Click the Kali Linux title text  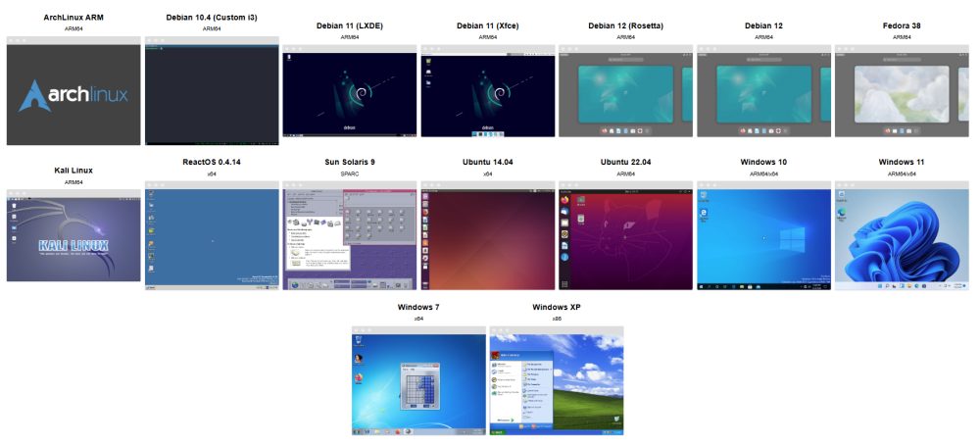(73, 170)
